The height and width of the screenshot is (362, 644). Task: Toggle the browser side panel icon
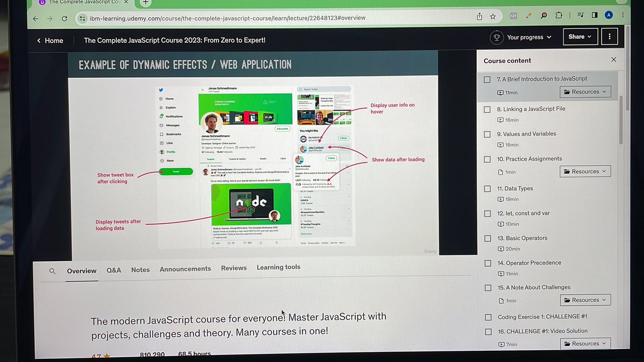595,15
